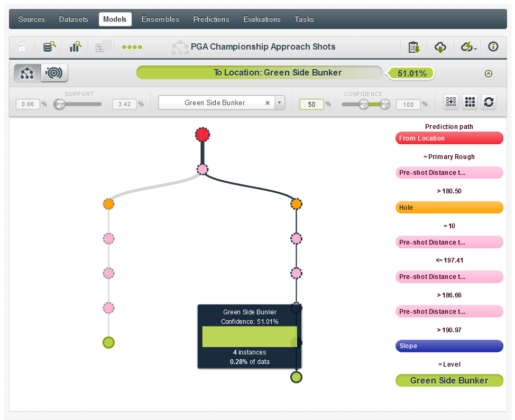
Task: Click the From Location prediction path label
Action: (449, 138)
